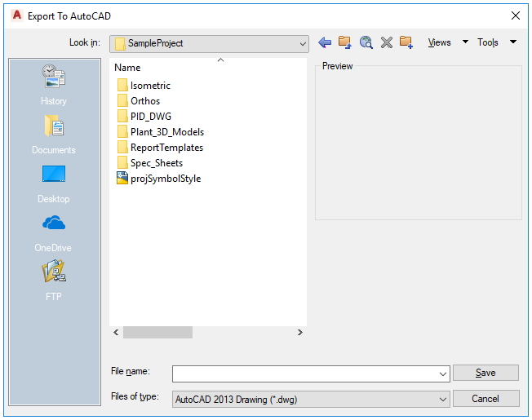
Task: Click the Name column sort arrow
Action: pos(220,60)
